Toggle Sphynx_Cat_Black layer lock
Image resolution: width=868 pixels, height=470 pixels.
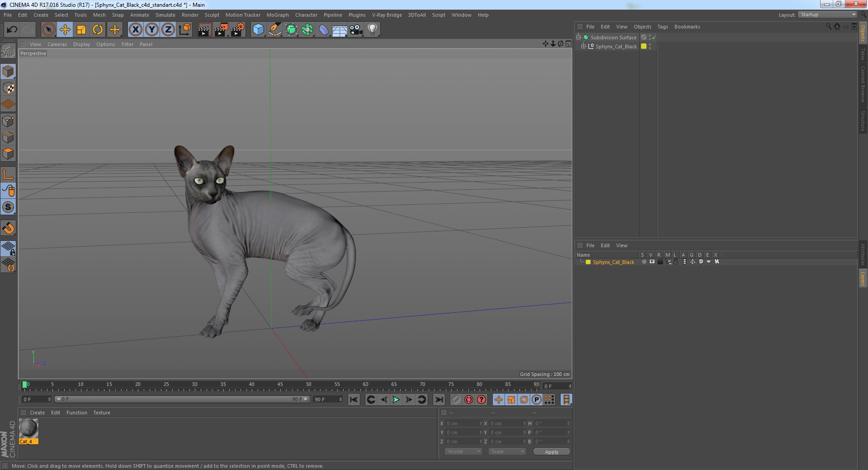coord(676,262)
